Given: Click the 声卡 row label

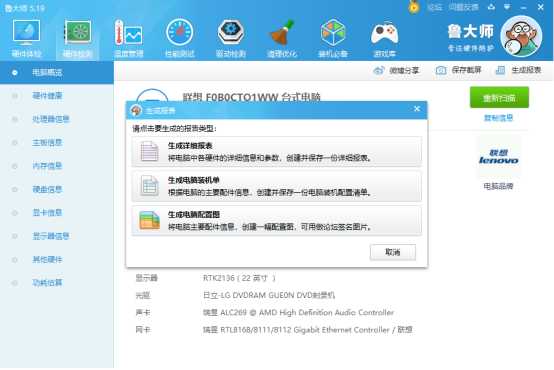Looking at the screenshot, I should tap(143, 312).
